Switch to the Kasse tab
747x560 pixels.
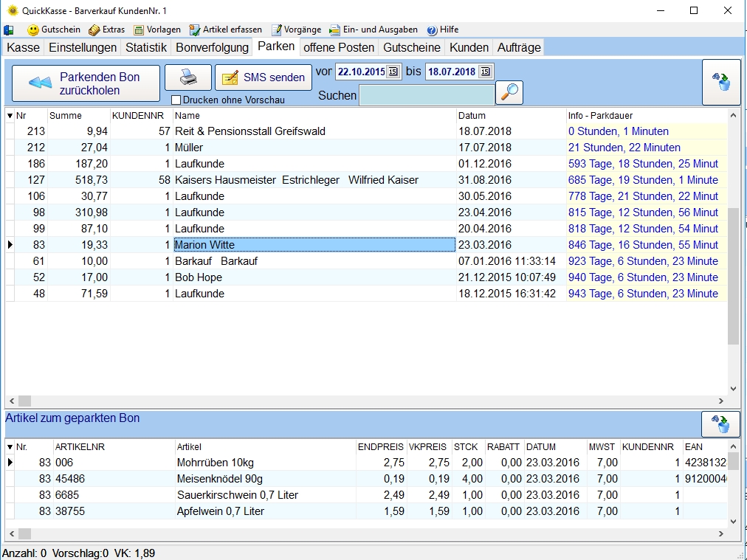tap(24, 48)
